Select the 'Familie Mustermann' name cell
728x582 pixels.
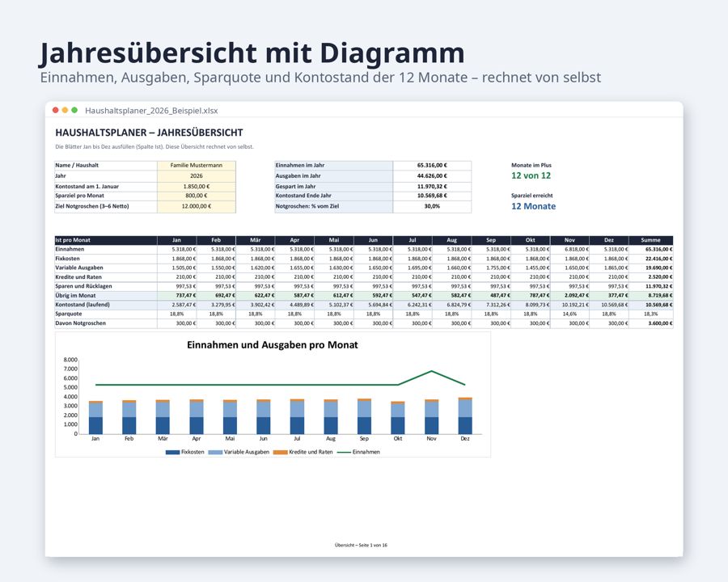pos(197,165)
